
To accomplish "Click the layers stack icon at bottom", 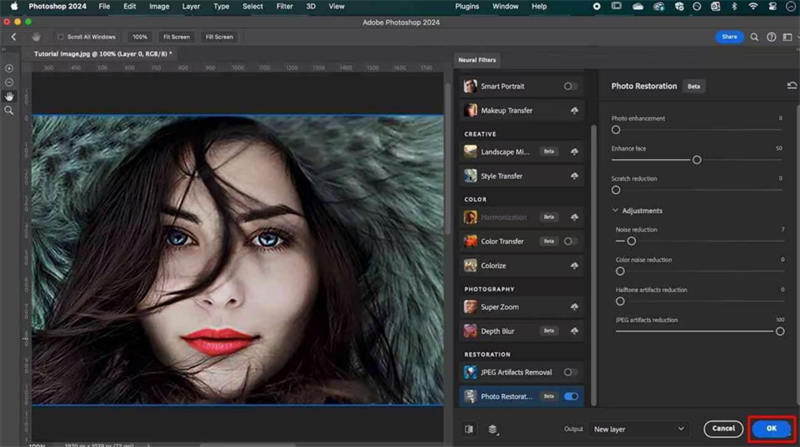I will (493, 429).
